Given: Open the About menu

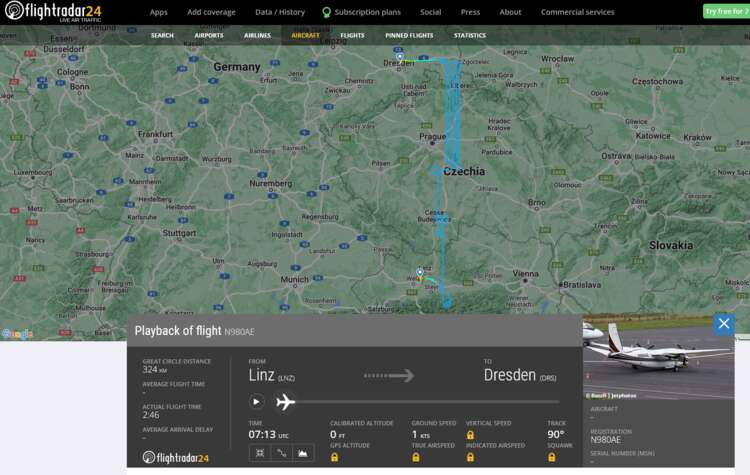Looking at the screenshot, I should [x=510, y=12].
